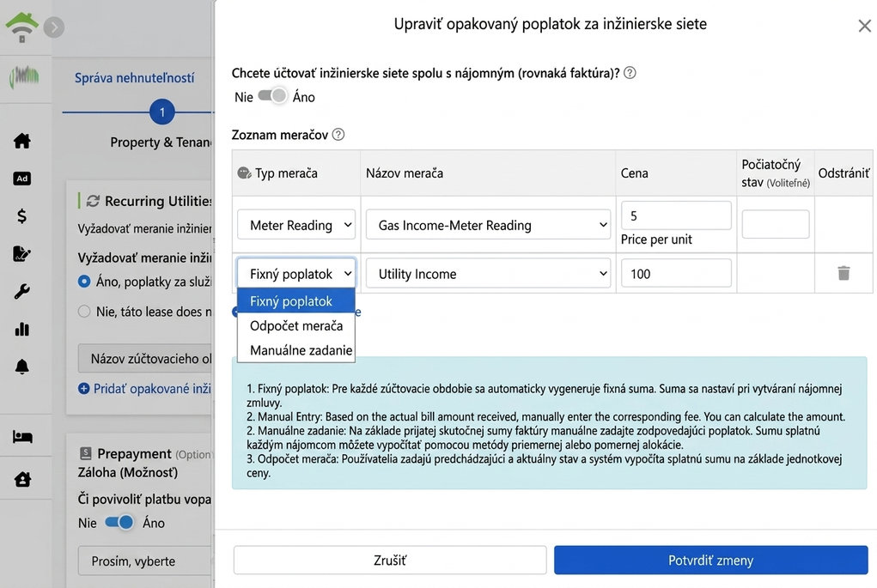
Task: Click the price field containing 100
Action: pyautogui.click(x=676, y=273)
